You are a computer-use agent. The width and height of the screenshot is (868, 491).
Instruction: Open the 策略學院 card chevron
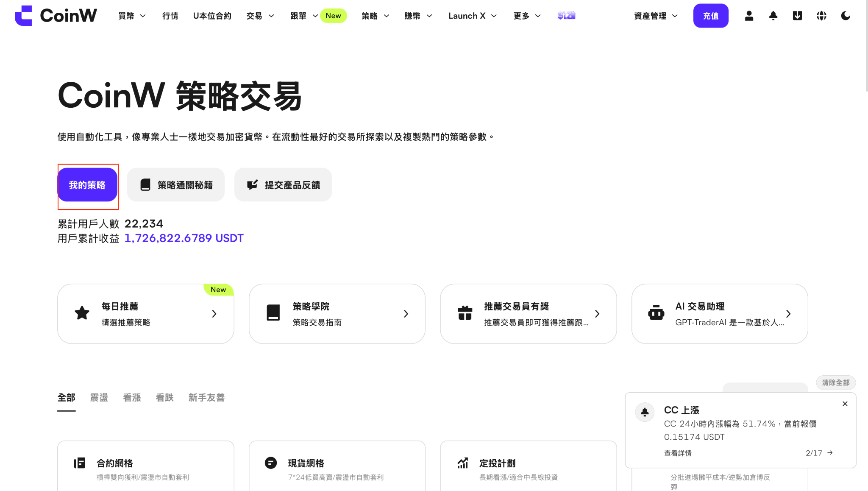coord(406,314)
